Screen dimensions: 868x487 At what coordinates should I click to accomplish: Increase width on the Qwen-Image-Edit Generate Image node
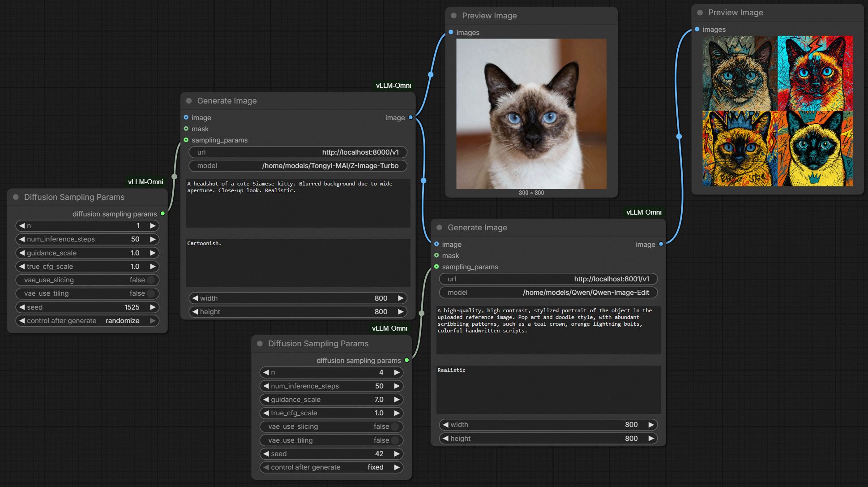tap(651, 425)
